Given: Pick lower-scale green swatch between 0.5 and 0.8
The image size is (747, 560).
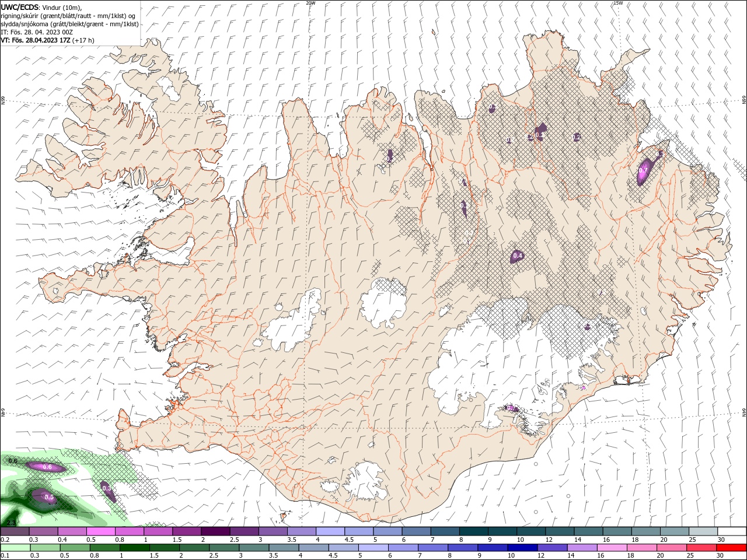Looking at the screenshot, I should click(75, 548).
